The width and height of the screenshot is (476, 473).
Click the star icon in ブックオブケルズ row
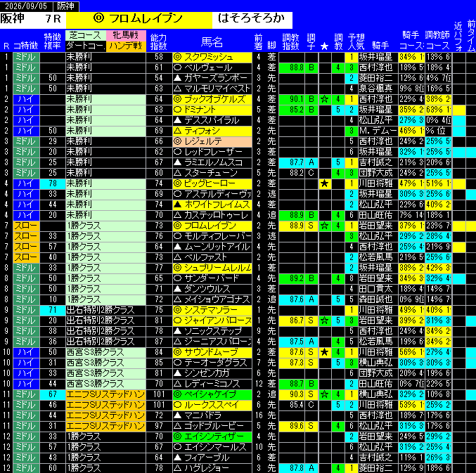tap(324, 99)
